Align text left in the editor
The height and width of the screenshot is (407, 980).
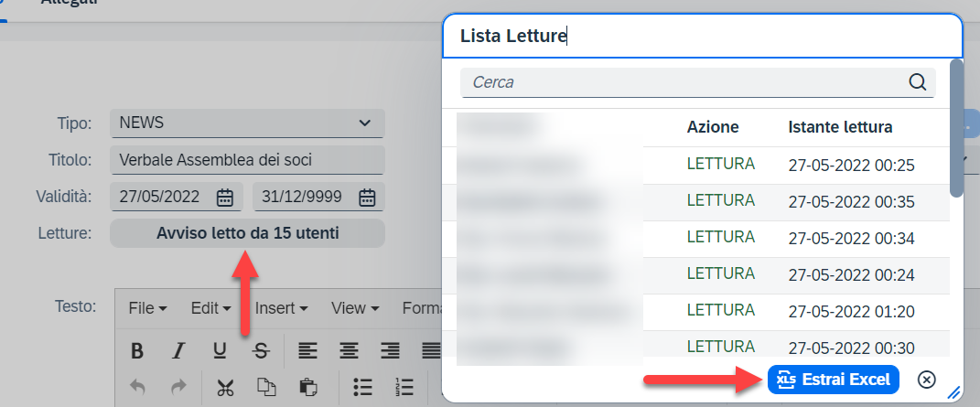click(x=307, y=349)
